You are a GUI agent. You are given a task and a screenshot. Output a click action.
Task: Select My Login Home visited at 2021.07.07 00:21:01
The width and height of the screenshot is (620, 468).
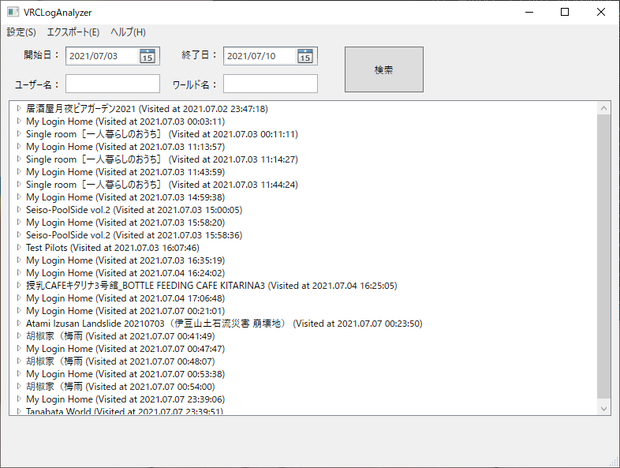[x=125, y=311]
